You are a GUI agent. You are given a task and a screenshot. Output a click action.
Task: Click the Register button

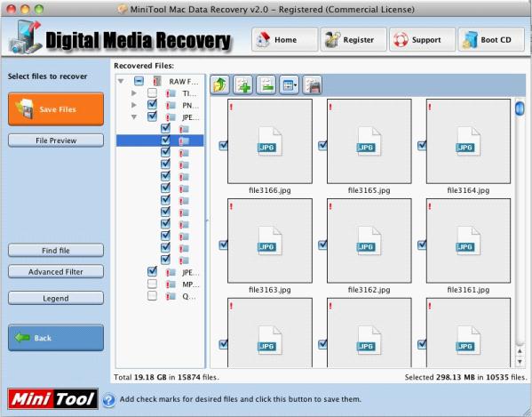(x=353, y=39)
